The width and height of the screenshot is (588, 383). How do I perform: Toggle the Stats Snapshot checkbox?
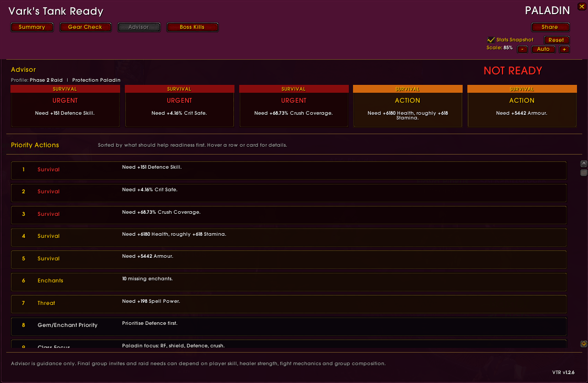pyautogui.click(x=490, y=40)
